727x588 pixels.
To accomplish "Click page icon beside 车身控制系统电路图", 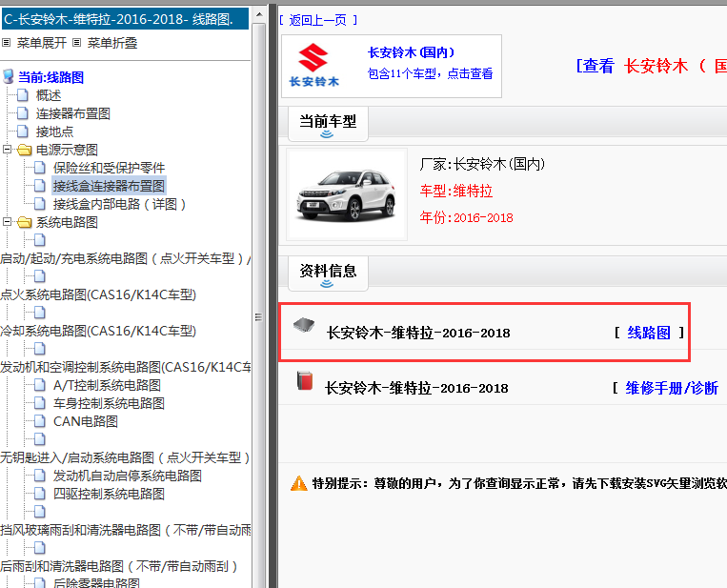I will pos(40,403).
